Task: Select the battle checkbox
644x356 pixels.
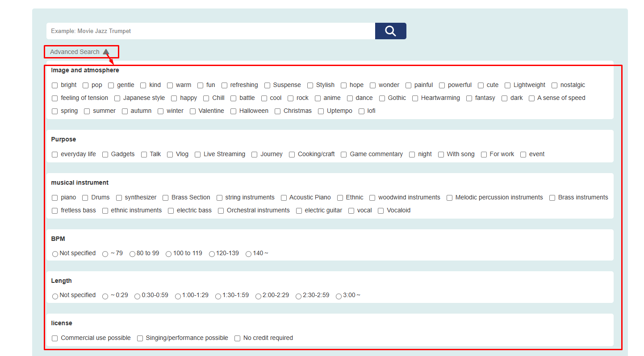Action: click(x=234, y=98)
